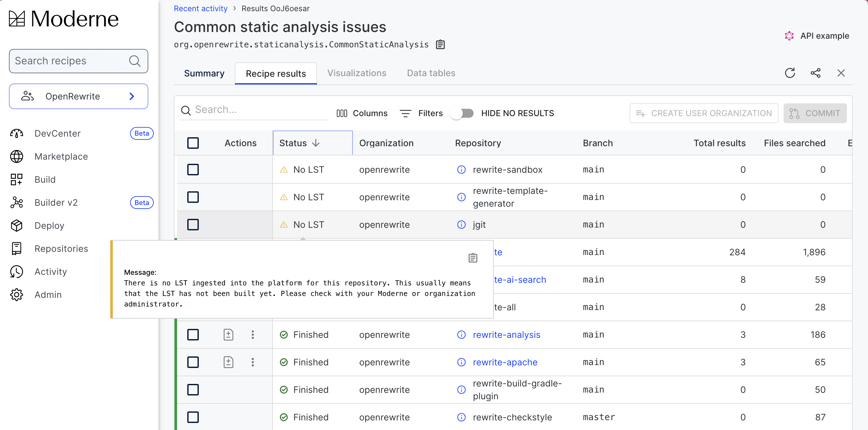Switch to the Summary tab
The image size is (868, 430).
tap(204, 73)
